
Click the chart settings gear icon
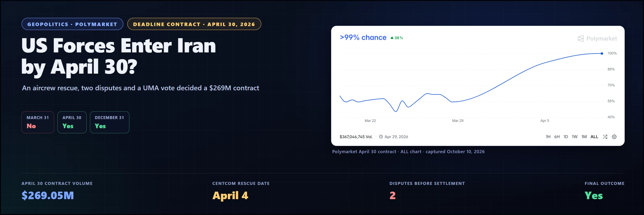(x=614, y=137)
